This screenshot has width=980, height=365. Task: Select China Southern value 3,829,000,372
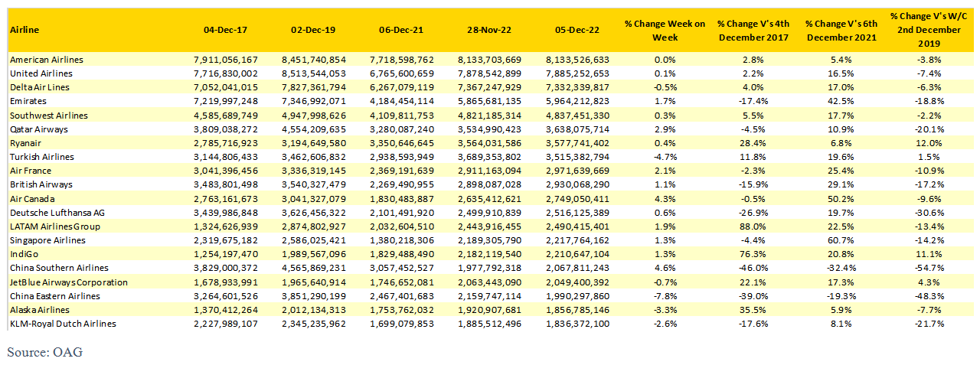(x=226, y=268)
